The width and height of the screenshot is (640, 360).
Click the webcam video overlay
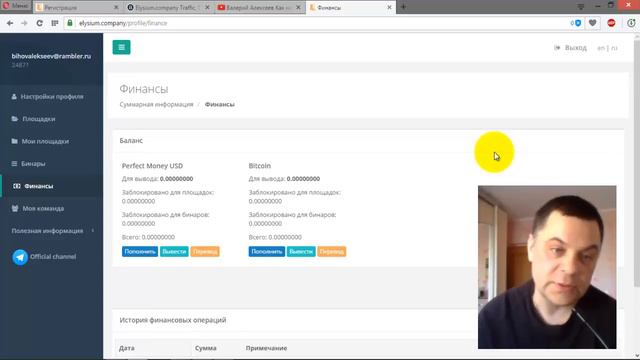pos(547,267)
